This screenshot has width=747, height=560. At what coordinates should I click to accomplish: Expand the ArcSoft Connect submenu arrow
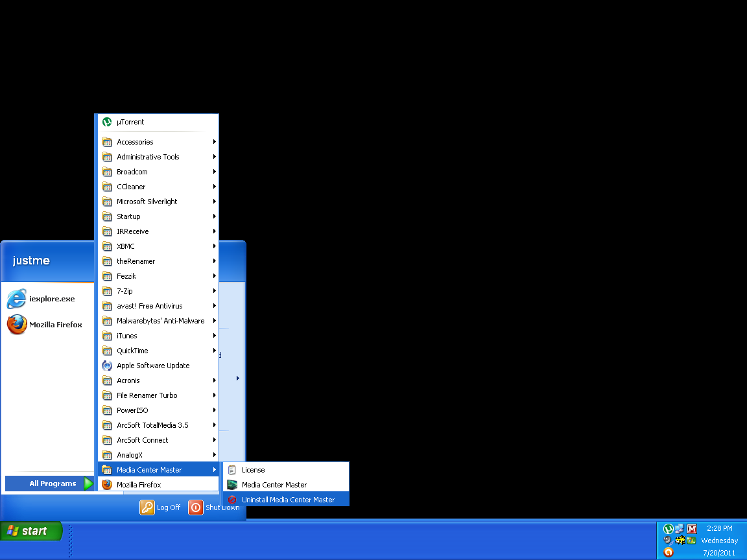(x=215, y=440)
